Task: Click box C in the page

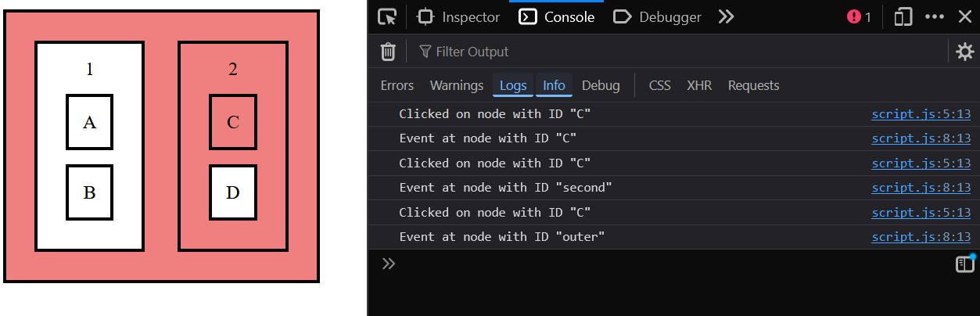Action: click(x=233, y=122)
